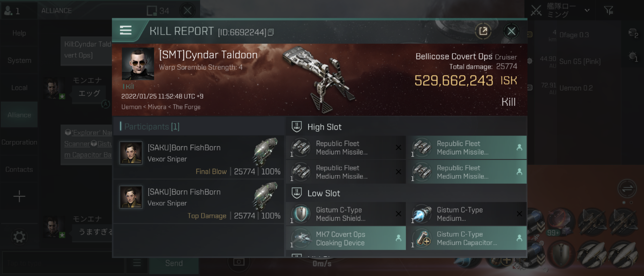This screenshot has height=276, width=644.
Task: Select the Alliance menu item
Action: [x=19, y=114]
